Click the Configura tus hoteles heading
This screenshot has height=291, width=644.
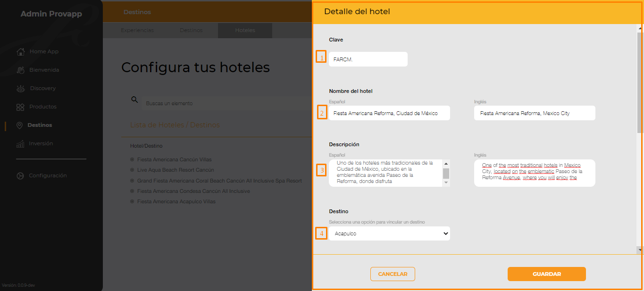(195, 67)
